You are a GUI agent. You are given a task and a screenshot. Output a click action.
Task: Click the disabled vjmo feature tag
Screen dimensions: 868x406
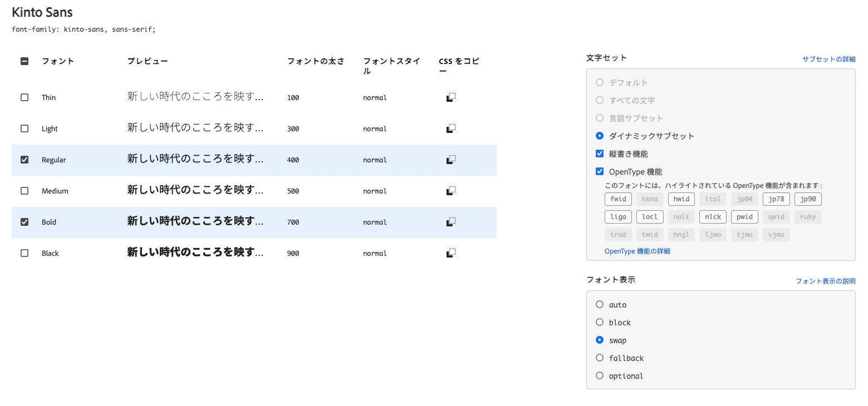click(776, 235)
